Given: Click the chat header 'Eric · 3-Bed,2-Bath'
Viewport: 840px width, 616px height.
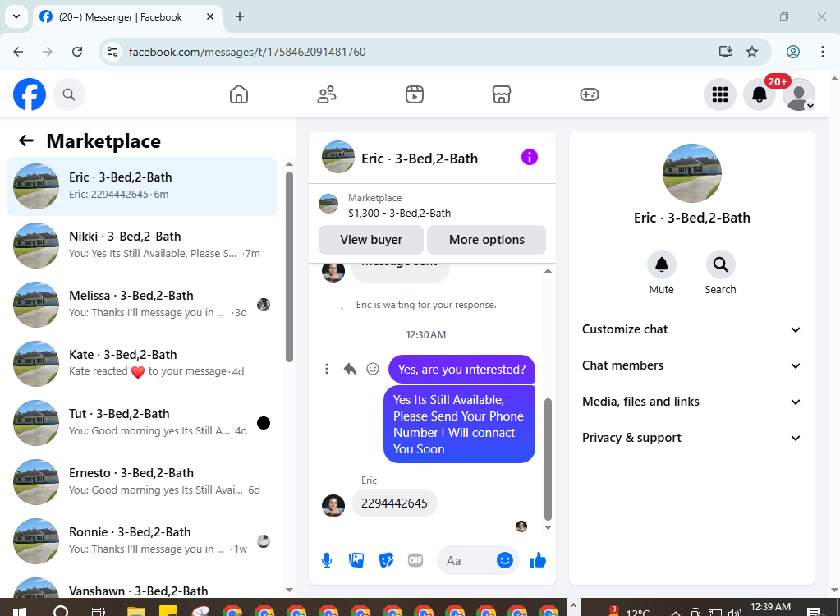Looking at the screenshot, I should pos(420,159).
